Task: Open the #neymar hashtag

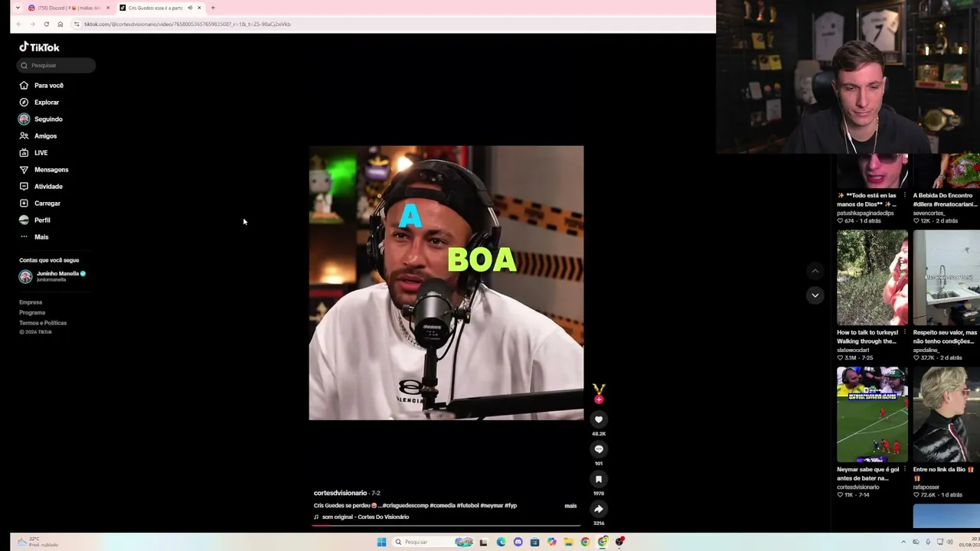Action: coord(491,506)
